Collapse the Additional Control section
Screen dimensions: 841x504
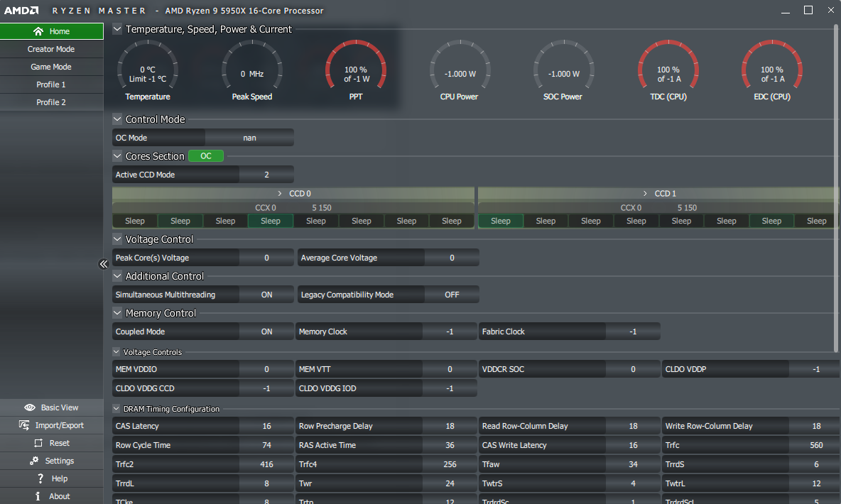click(117, 276)
